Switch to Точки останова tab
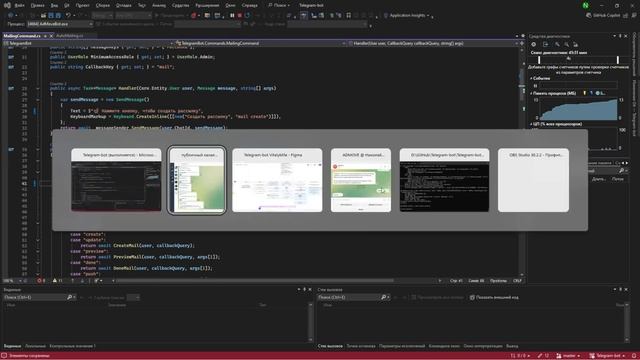Screen dimensions: 640x360 pos(361,346)
